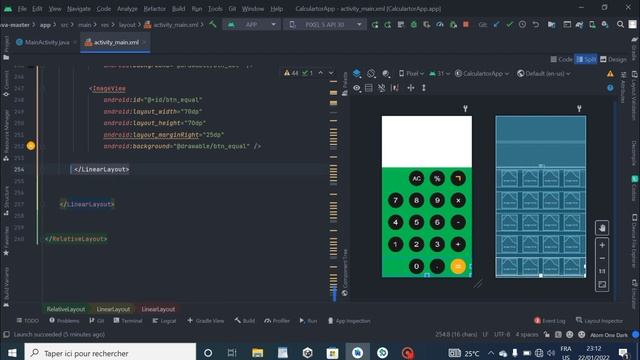Open Task View from the Windows taskbar
The height and width of the screenshot is (360, 640).
(x=232, y=353)
